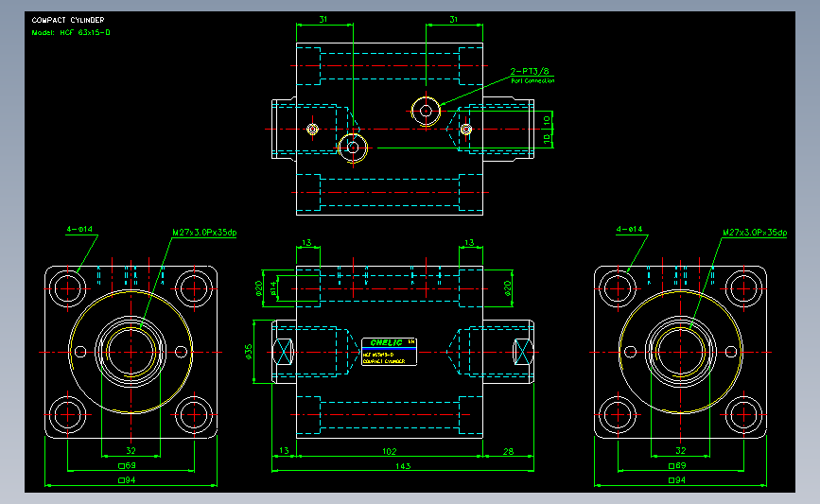The height and width of the screenshot is (504, 820).
Task: Select M27x3.0Px35dp thread note in left view
Action: (x=204, y=232)
